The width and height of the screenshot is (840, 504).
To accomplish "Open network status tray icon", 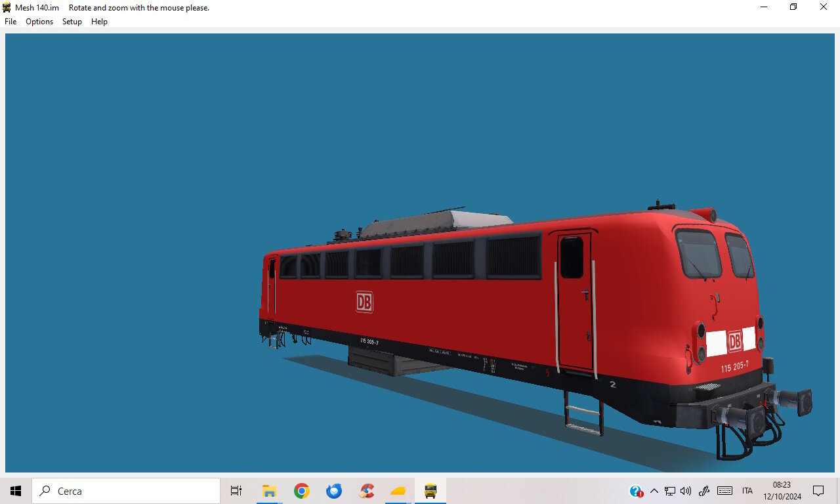I will click(x=670, y=491).
